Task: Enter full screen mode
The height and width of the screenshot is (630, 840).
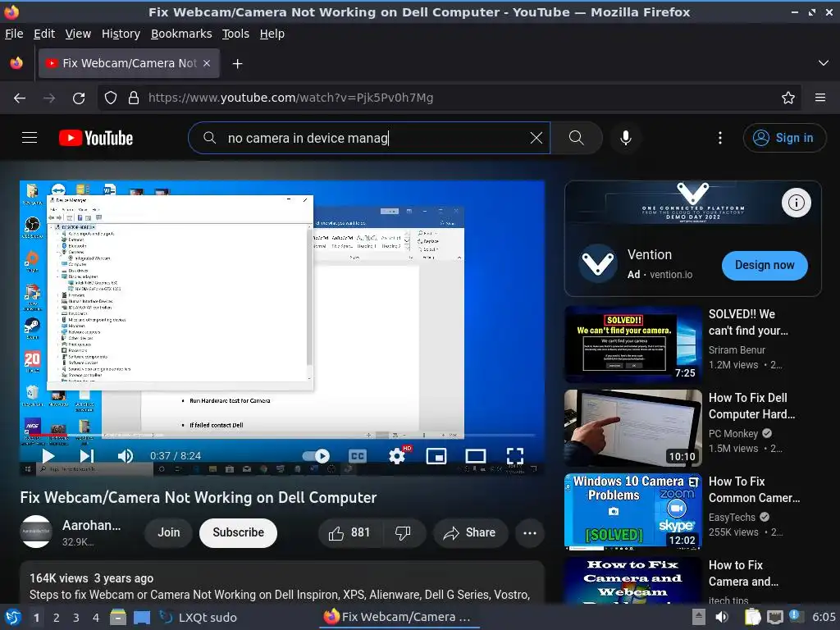Action: pos(515,456)
